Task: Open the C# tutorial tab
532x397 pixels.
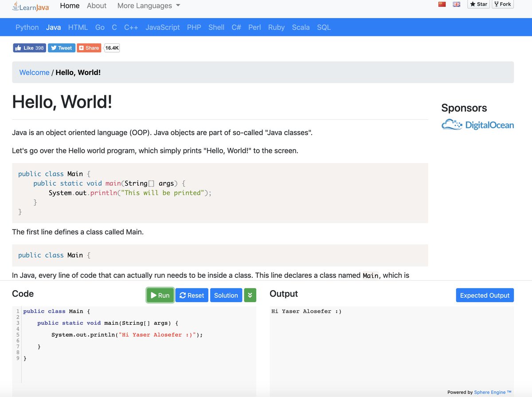Action: point(236,27)
